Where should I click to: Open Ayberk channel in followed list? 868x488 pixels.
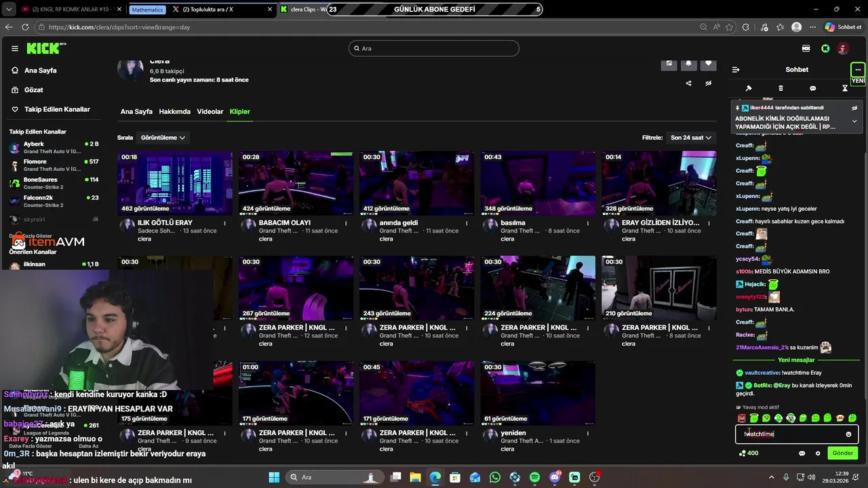tap(54, 148)
